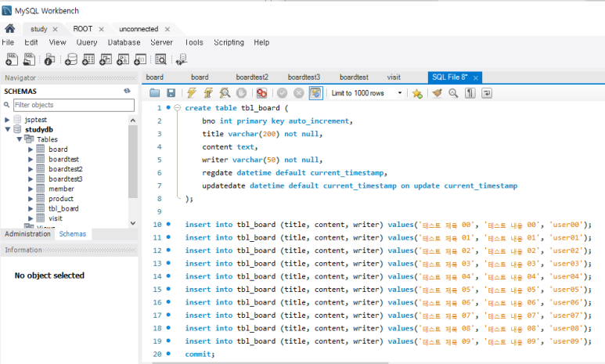Expand the boardtest table node
This screenshot has width=605, height=364.
pos(31,159)
